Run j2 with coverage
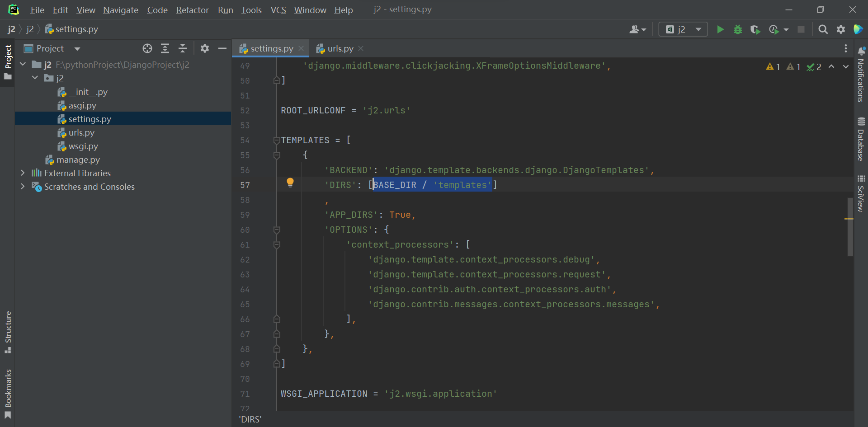The image size is (868, 427). coord(755,30)
